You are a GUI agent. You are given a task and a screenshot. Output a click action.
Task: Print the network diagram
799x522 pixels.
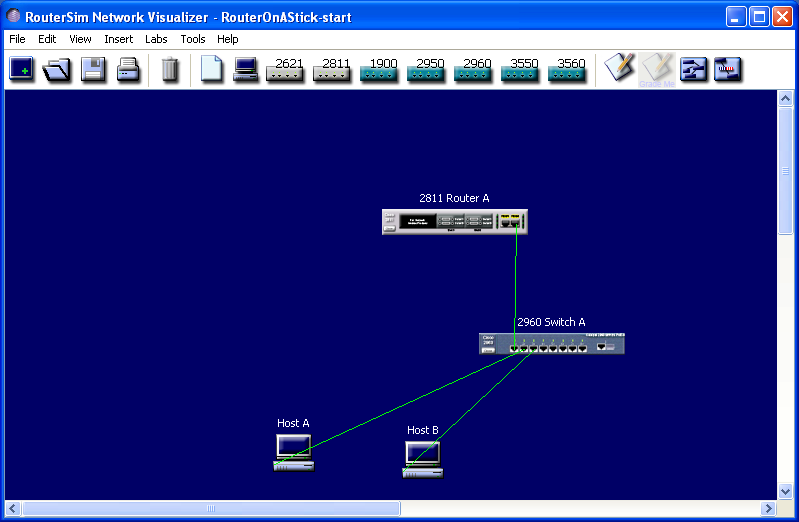[x=128, y=69]
